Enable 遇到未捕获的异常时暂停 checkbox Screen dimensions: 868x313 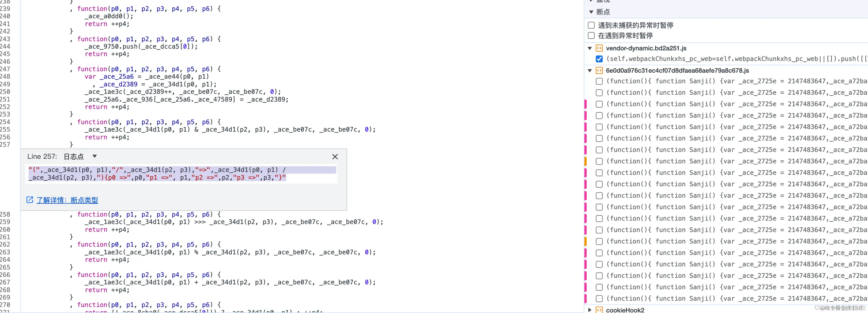point(591,25)
